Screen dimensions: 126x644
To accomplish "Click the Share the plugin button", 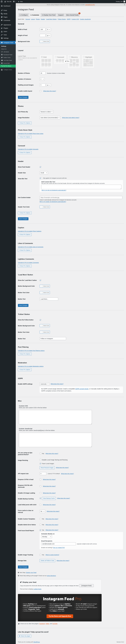I will pos(25,636).
